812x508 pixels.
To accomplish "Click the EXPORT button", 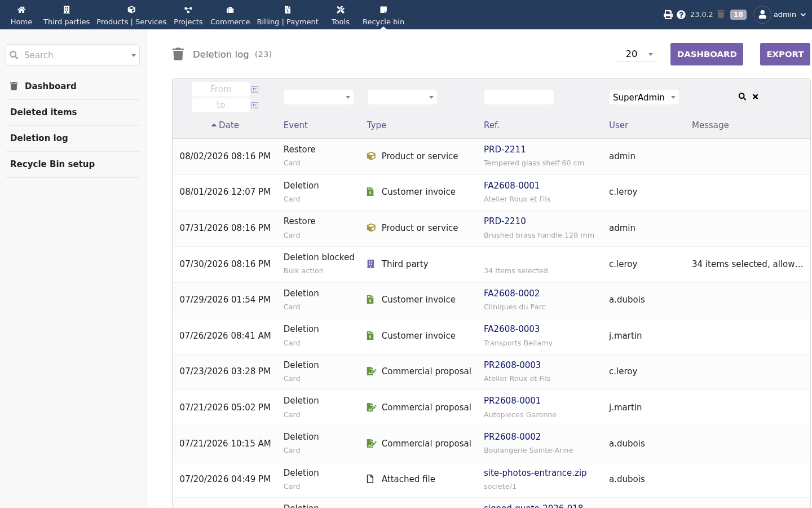I will [785, 54].
